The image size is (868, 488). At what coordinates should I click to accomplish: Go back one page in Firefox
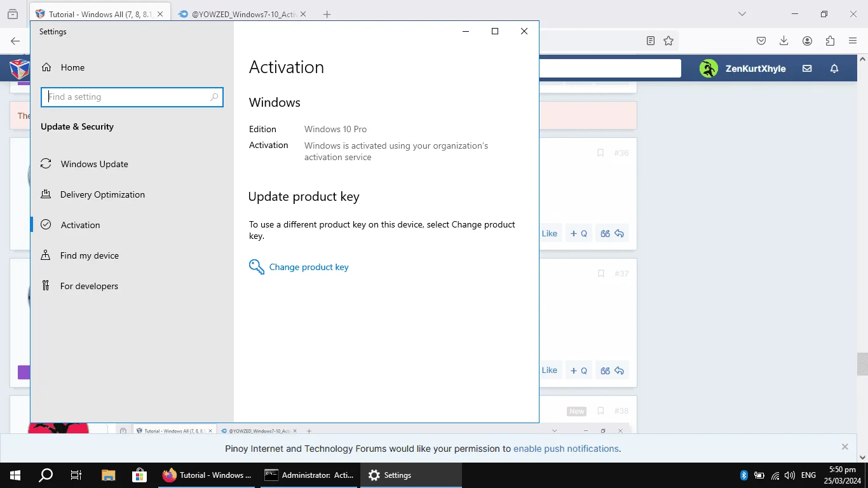(15, 41)
